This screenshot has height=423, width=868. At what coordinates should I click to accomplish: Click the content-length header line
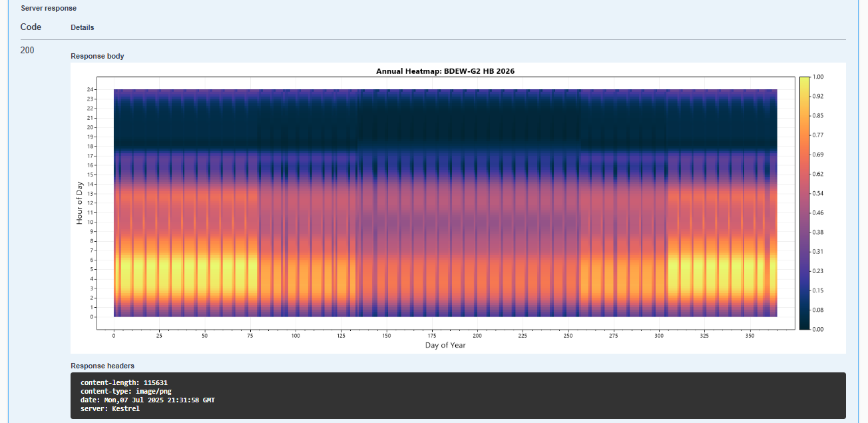(124, 383)
